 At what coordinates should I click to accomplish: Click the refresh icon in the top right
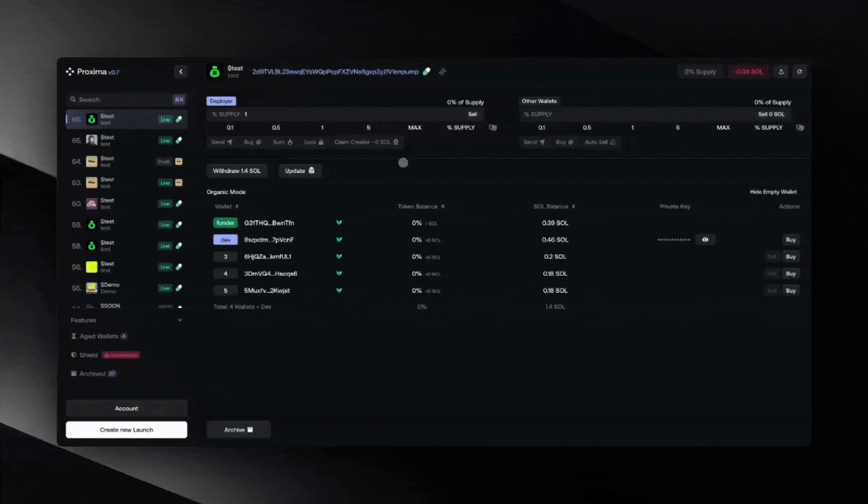pyautogui.click(x=799, y=71)
